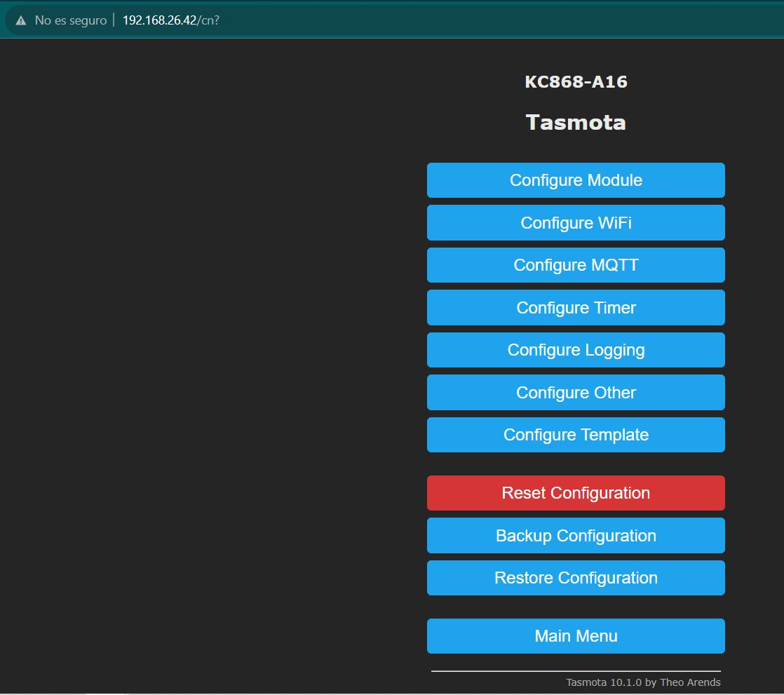Open the Configure Template page

point(575,435)
